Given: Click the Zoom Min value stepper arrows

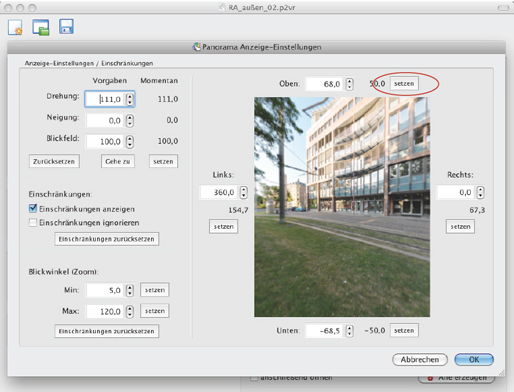Looking at the screenshot, I should 130,290.
